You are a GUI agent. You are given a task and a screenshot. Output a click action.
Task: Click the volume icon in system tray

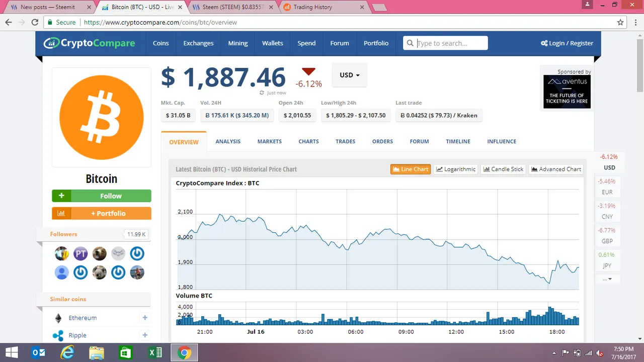click(600, 353)
